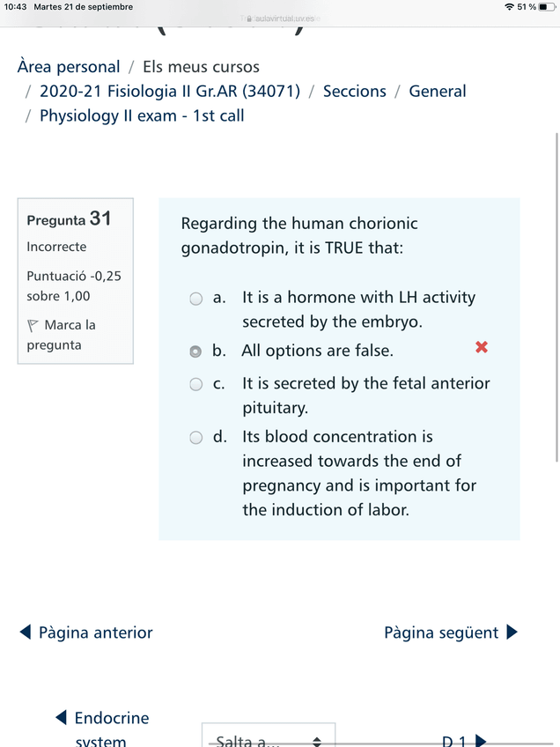The image size is (560, 747).
Task: Go to Seccions breadcrumb
Action: (x=354, y=92)
